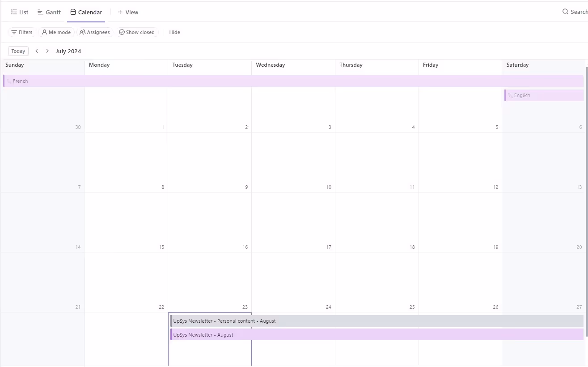Advance to August using the right chevron
The height and width of the screenshot is (367, 588).
pyautogui.click(x=47, y=51)
